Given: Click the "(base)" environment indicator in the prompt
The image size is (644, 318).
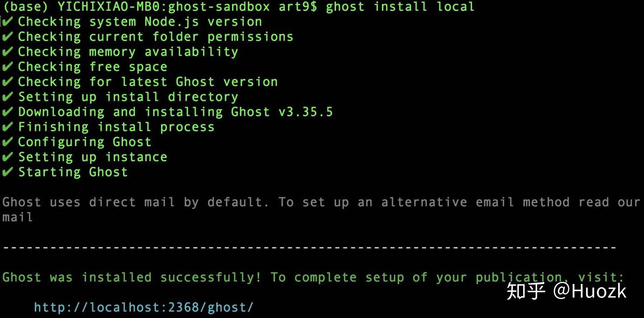Looking at the screenshot, I should click(26, 7).
